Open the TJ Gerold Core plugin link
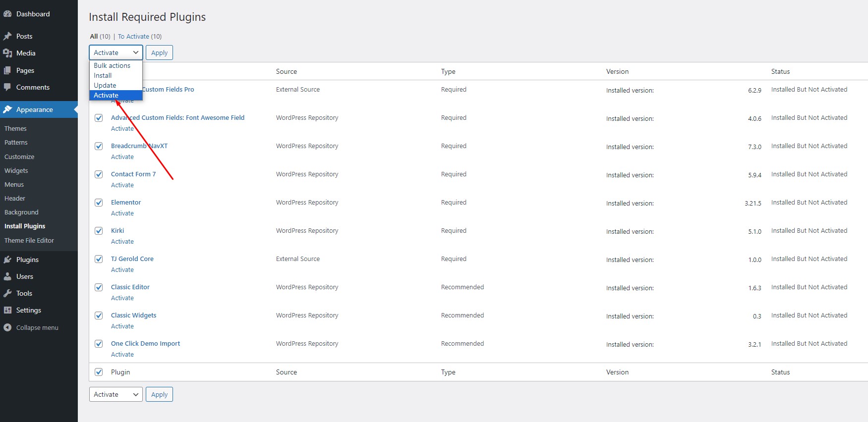The image size is (868, 422). point(132,259)
